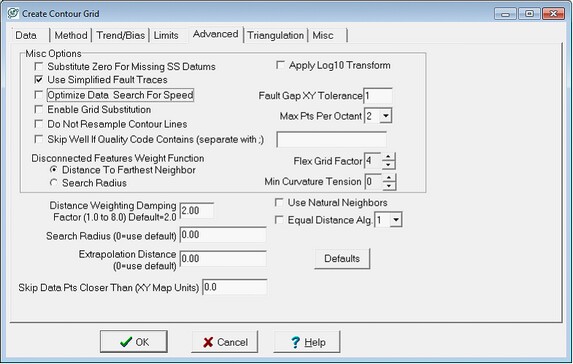
Task: Select Search Radius radio button
Action: 53,183
